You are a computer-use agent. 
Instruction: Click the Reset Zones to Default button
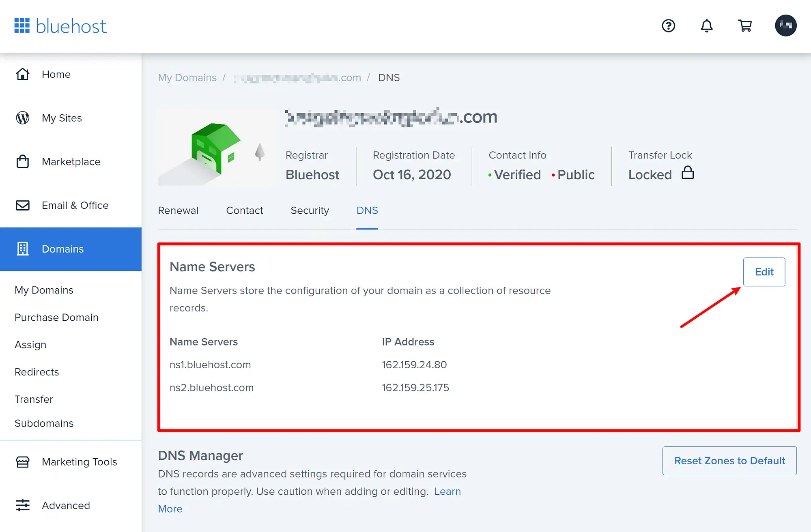pos(729,460)
